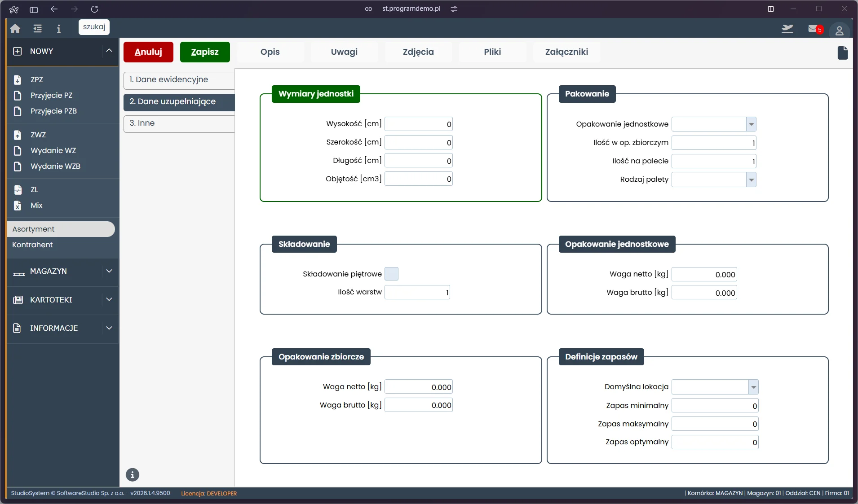Select 1. Dane ewidencyjne section
This screenshot has width=858, height=504.
coord(179,80)
